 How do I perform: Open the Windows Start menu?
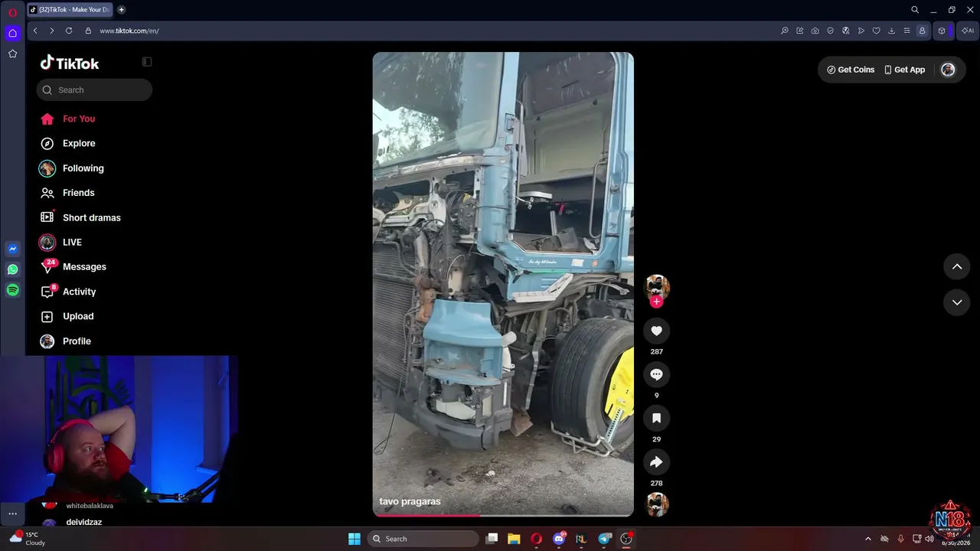[354, 539]
